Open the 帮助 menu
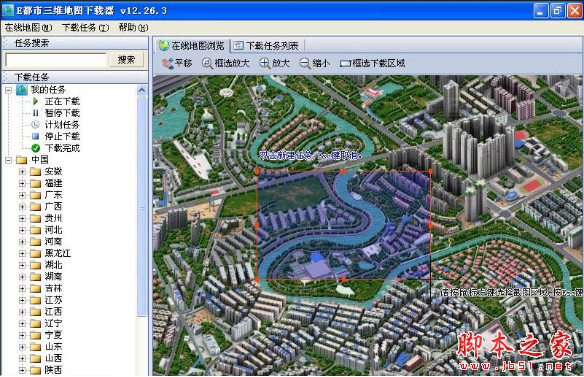584x377 pixels. click(x=133, y=28)
